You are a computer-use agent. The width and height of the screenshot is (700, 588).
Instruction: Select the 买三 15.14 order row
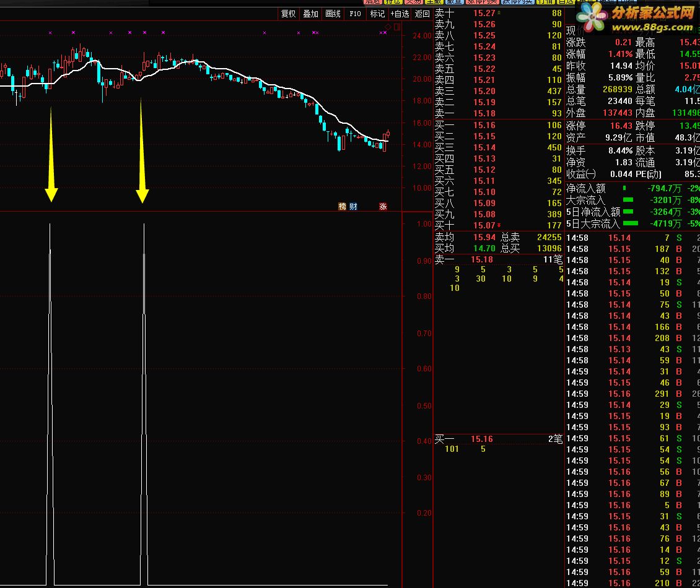coord(498,148)
